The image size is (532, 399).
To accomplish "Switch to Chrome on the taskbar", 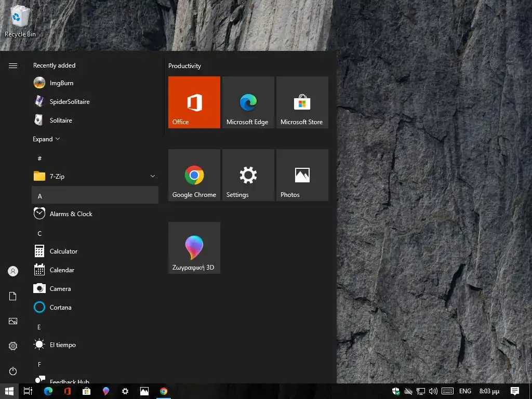I will pos(164,391).
